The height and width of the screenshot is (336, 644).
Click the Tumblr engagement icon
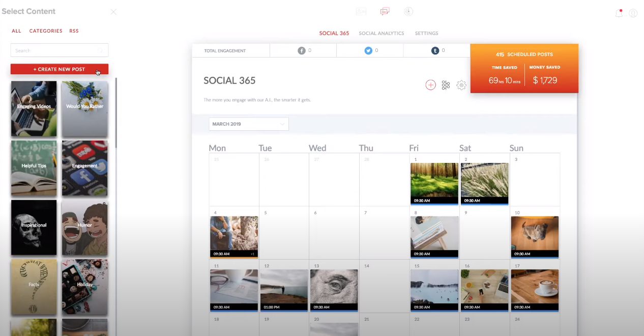(x=435, y=51)
